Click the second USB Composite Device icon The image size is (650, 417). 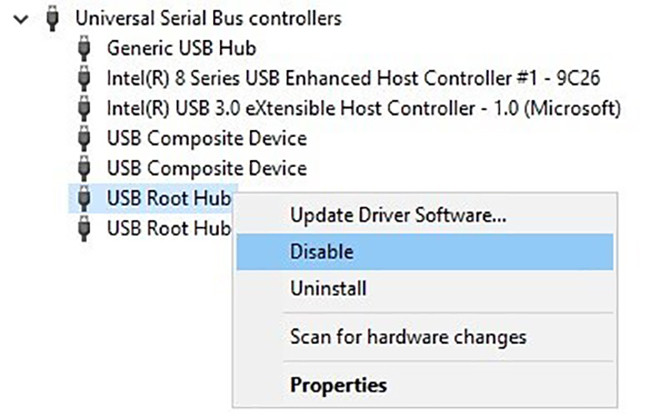(x=85, y=168)
